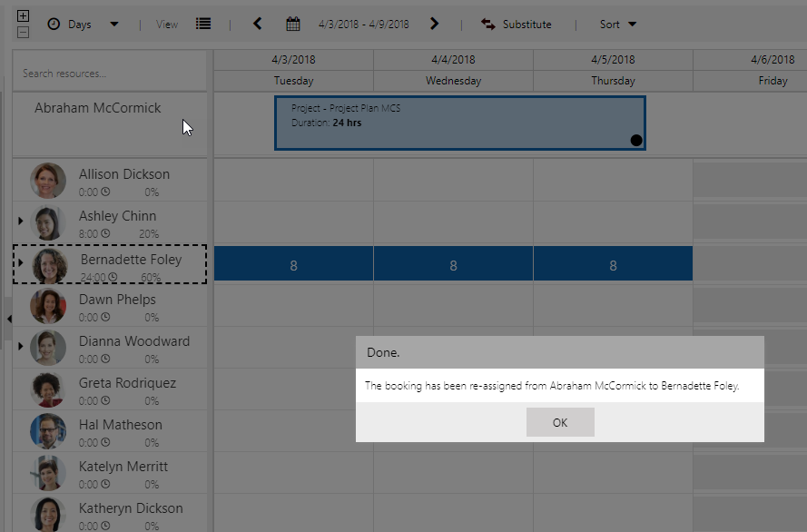Click the expand all rows plus icon

pos(24,16)
